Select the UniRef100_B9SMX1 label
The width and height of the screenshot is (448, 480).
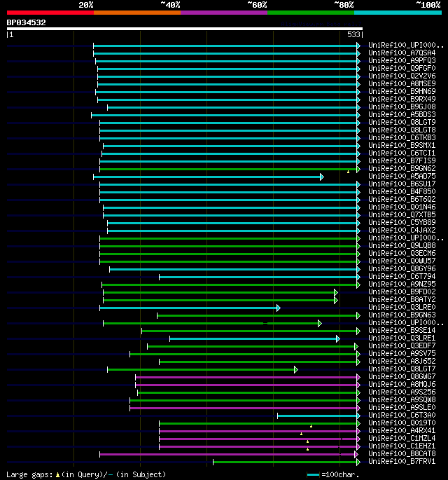[402, 146]
